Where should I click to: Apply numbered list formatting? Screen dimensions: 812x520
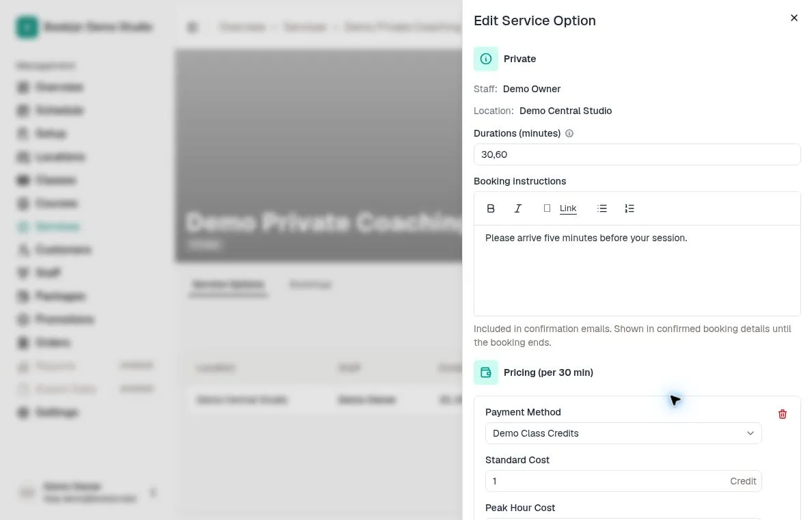630,208
